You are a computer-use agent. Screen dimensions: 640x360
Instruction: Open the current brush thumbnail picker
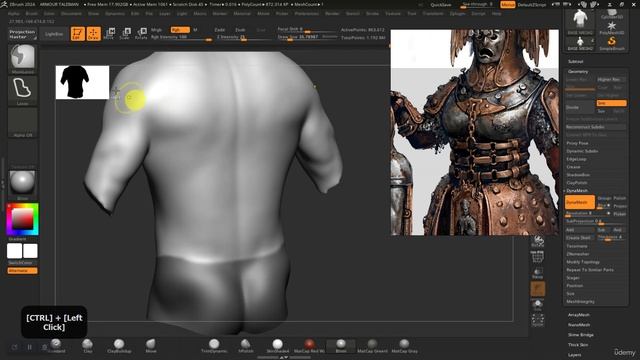tap(22, 58)
